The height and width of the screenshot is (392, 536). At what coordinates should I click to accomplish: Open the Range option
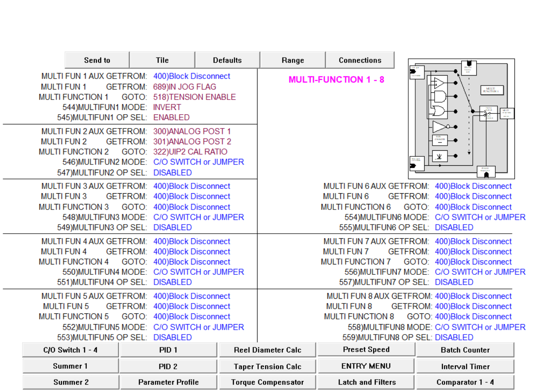point(293,60)
